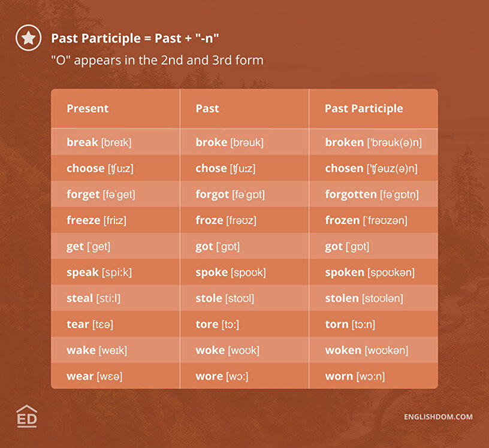This screenshot has height=448, width=489.
Task: Select the word woken
Action: point(343,350)
